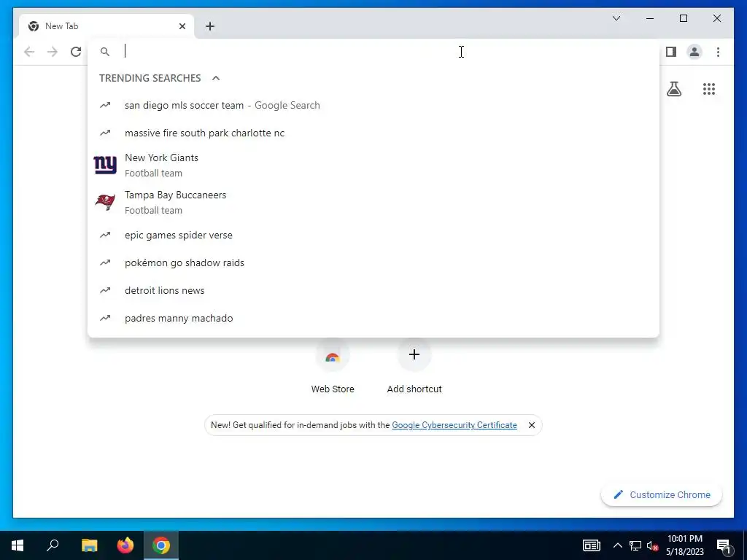Open File Explorer from taskbar
This screenshot has width=747, height=560.
click(x=89, y=545)
